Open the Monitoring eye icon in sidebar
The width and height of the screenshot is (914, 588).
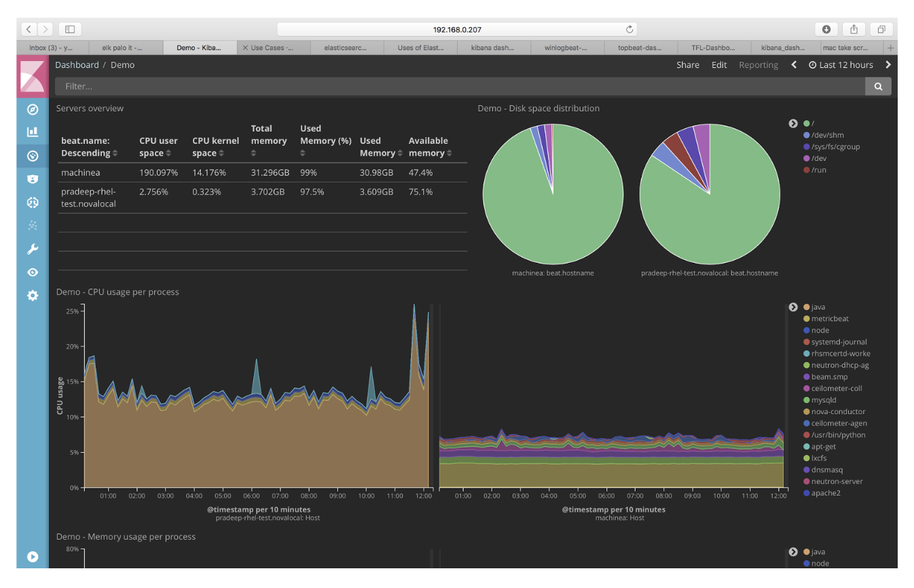pos(33,272)
